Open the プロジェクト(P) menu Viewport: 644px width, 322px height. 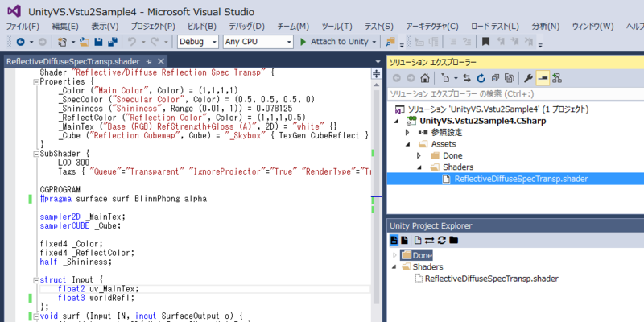[x=153, y=27]
